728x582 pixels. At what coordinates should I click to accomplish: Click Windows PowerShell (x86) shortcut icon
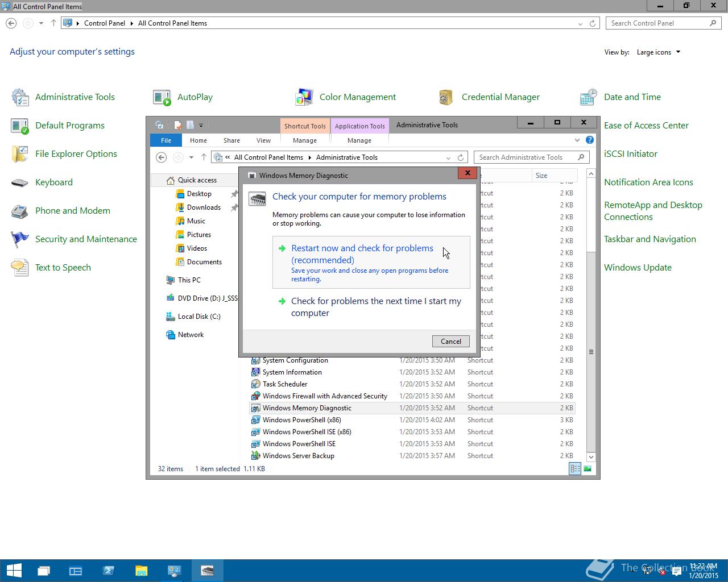(256, 420)
